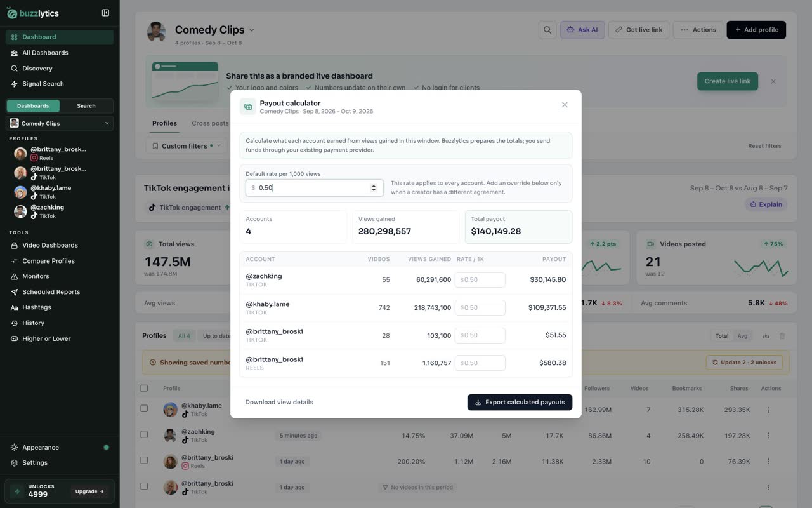The height and width of the screenshot is (508, 812).
Task: Download profiles table icon
Action: click(x=766, y=336)
